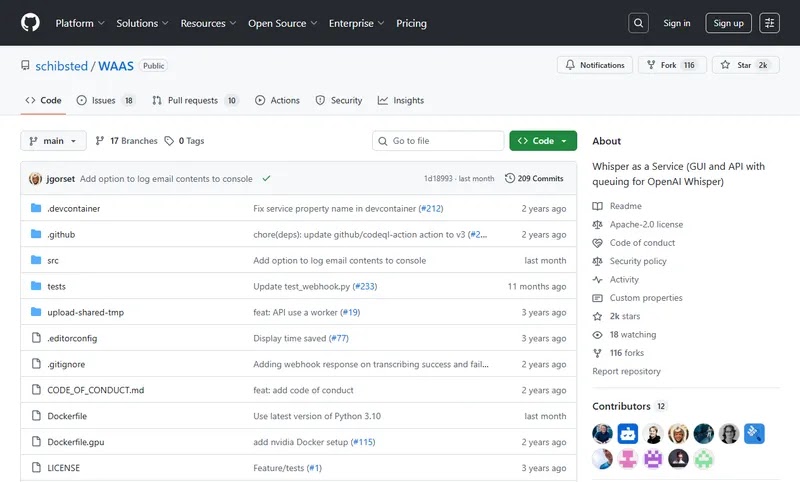Image resolution: width=800 pixels, height=482 pixels.
Task: Open pull request #233 link
Action: (365, 286)
